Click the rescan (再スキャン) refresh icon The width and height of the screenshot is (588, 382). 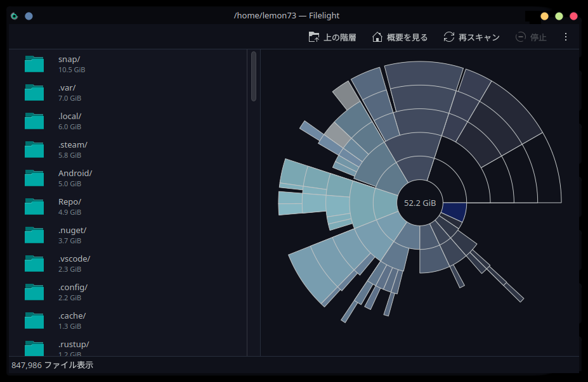tap(449, 37)
